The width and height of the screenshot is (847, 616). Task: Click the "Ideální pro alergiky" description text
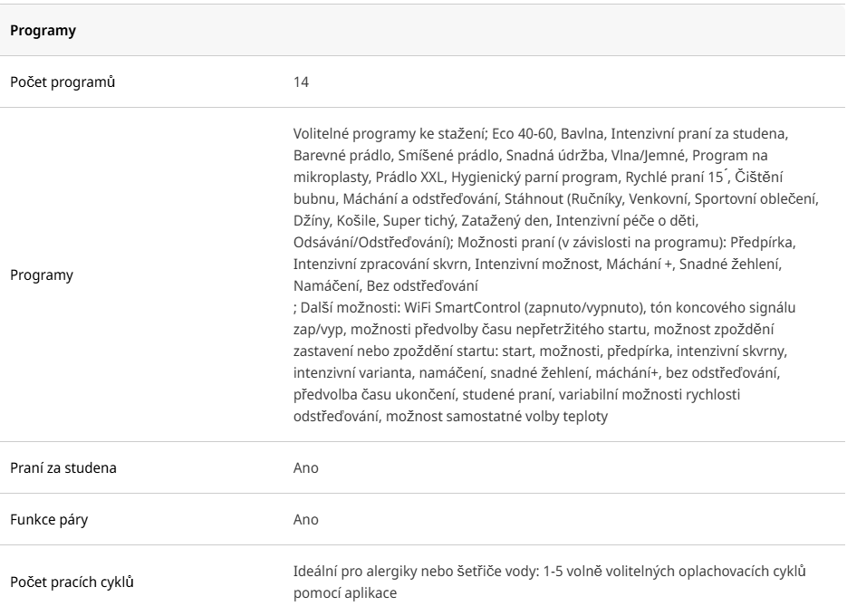[x=355, y=573]
